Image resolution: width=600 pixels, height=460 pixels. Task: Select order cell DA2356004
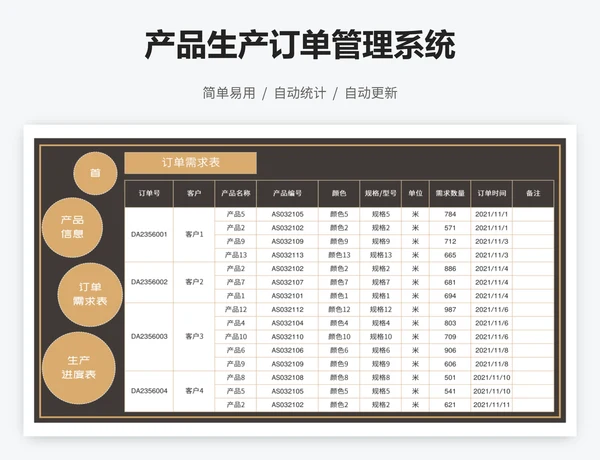[x=149, y=391]
